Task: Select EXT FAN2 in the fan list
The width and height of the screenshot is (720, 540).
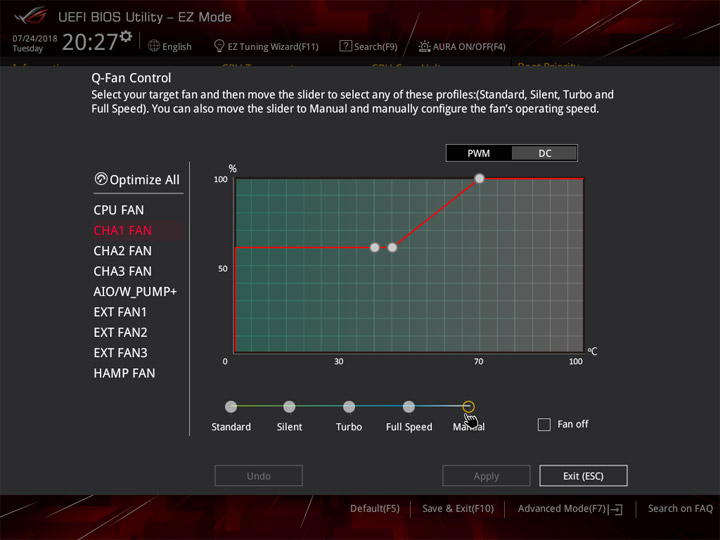Action: (x=120, y=332)
